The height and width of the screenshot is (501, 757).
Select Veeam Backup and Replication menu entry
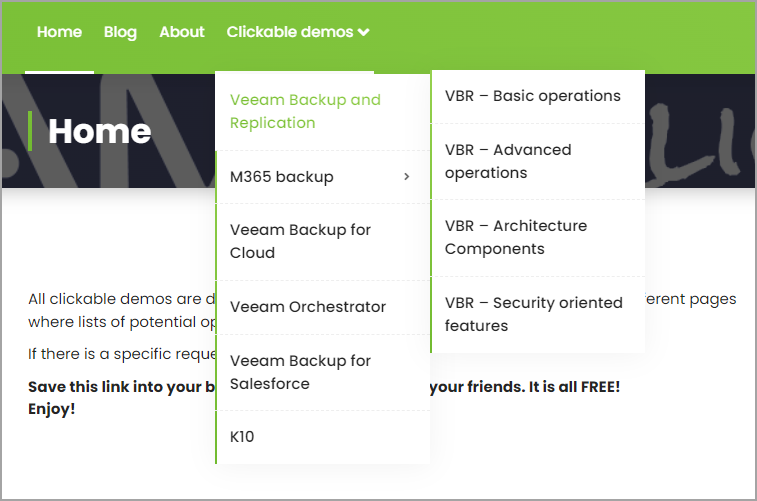coord(322,111)
